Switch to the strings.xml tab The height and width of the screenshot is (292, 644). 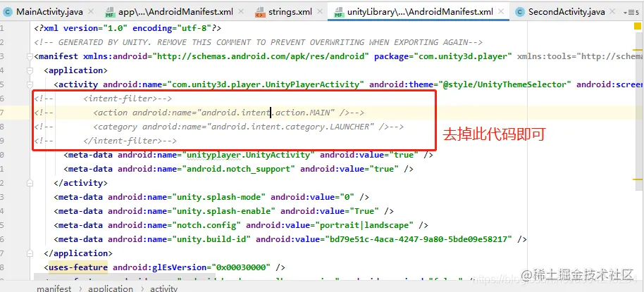[290, 12]
